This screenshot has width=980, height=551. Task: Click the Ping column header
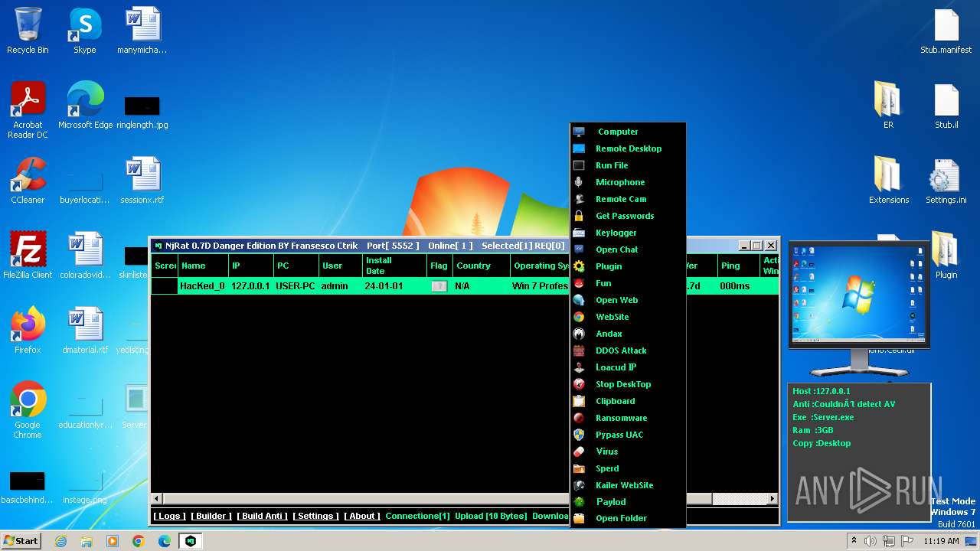738,266
